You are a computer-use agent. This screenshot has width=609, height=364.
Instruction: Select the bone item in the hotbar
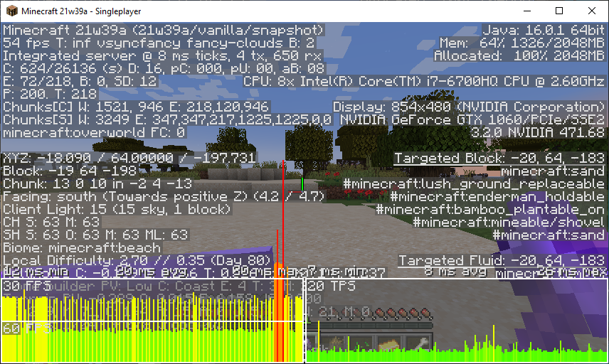coord(417,343)
